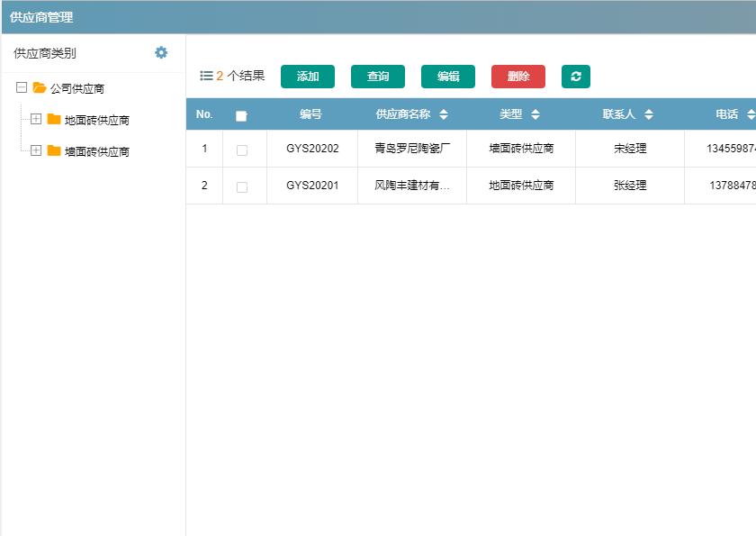Viewport: 756px width, 536px height.
Task: Expand the 地面砖供应商 tree node
Action: (36, 118)
